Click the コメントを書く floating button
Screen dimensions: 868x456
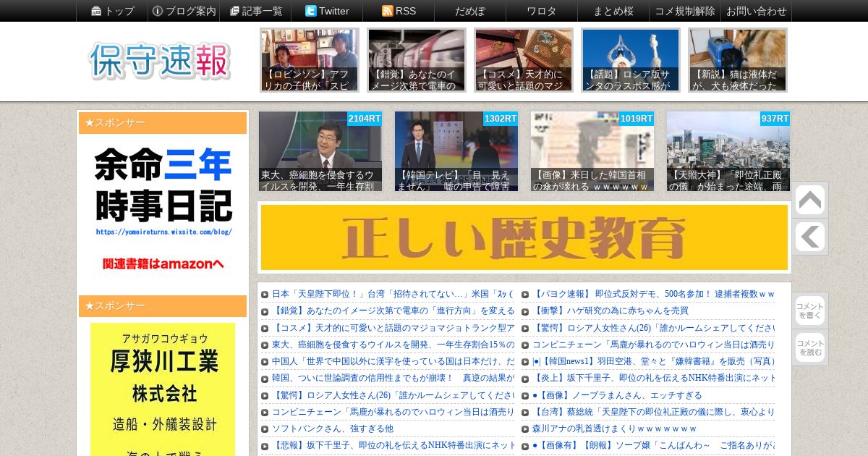[809, 311]
